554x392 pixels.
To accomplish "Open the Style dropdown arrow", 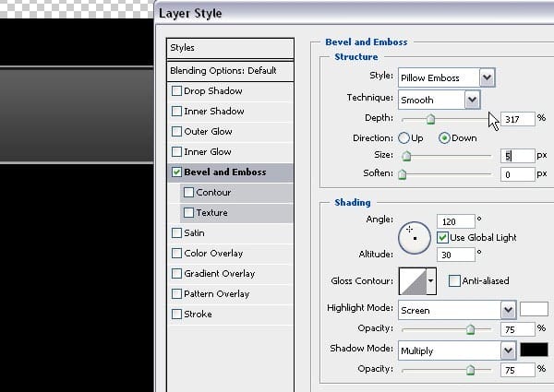I will coord(487,77).
